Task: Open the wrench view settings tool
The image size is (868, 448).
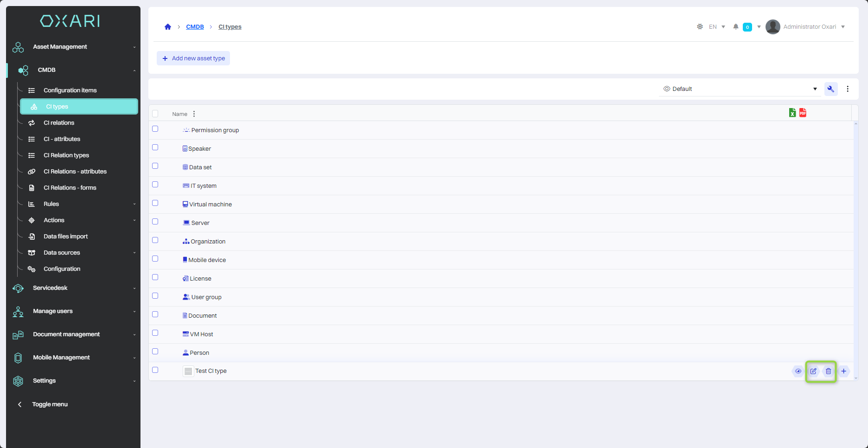Action: [x=830, y=89]
